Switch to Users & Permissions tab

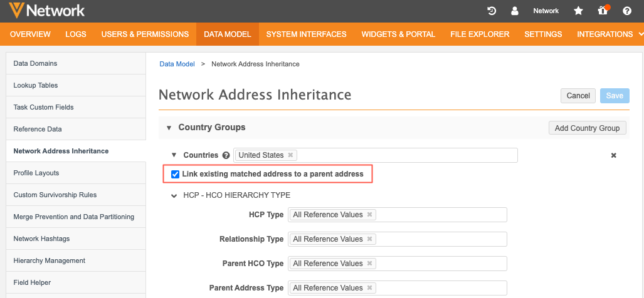(x=145, y=34)
